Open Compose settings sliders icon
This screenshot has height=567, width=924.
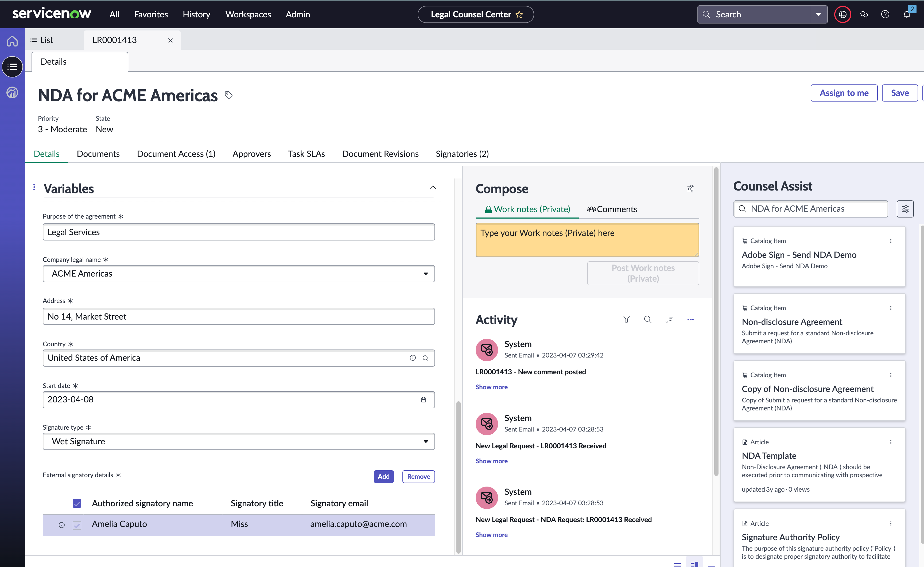point(690,189)
